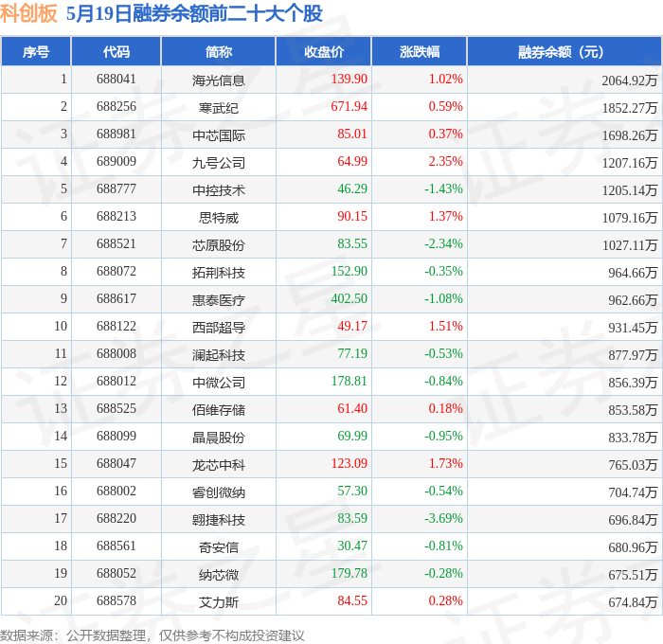Select stock code 689009

point(116,162)
